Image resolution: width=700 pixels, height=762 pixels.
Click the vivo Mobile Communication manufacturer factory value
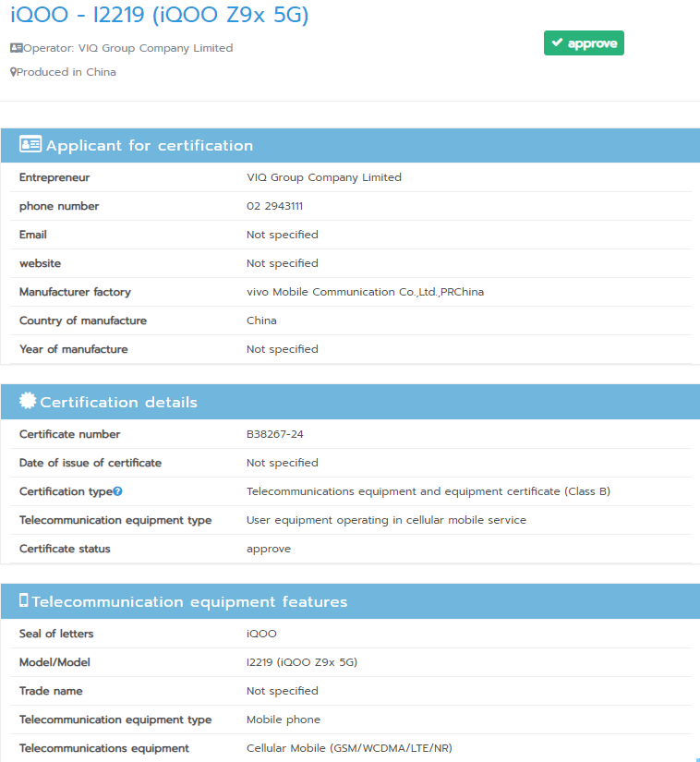(365, 292)
